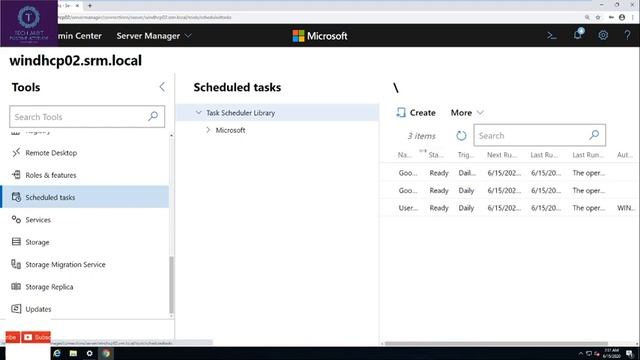Sort by the Next Run column header
Screen dimensions: 640x360
click(502, 155)
